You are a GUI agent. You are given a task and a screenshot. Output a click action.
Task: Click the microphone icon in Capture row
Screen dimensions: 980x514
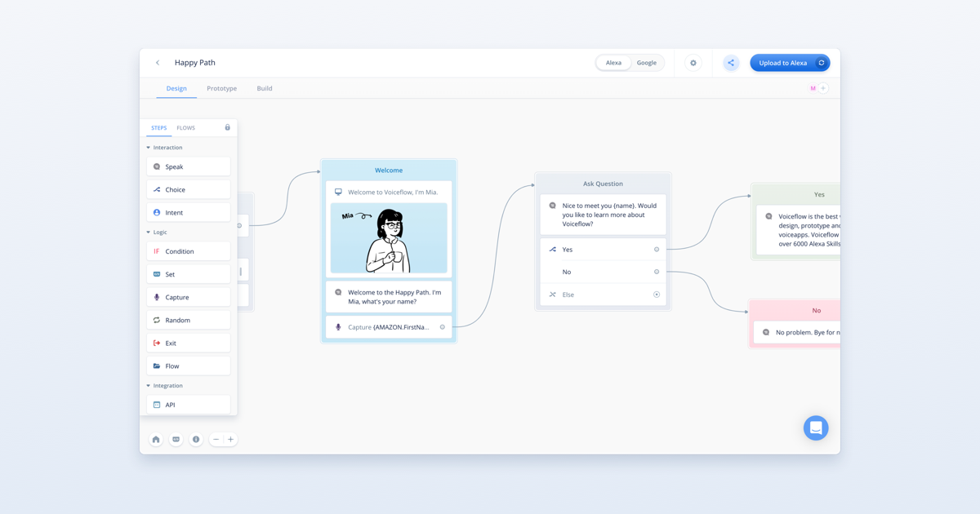coord(338,327)
